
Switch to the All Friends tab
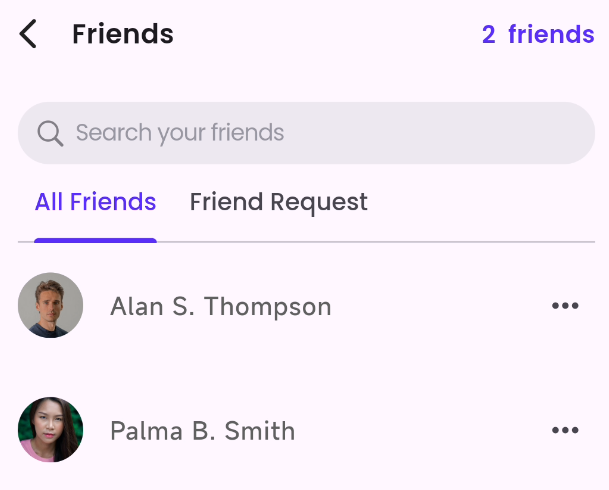tap(95, 202)
